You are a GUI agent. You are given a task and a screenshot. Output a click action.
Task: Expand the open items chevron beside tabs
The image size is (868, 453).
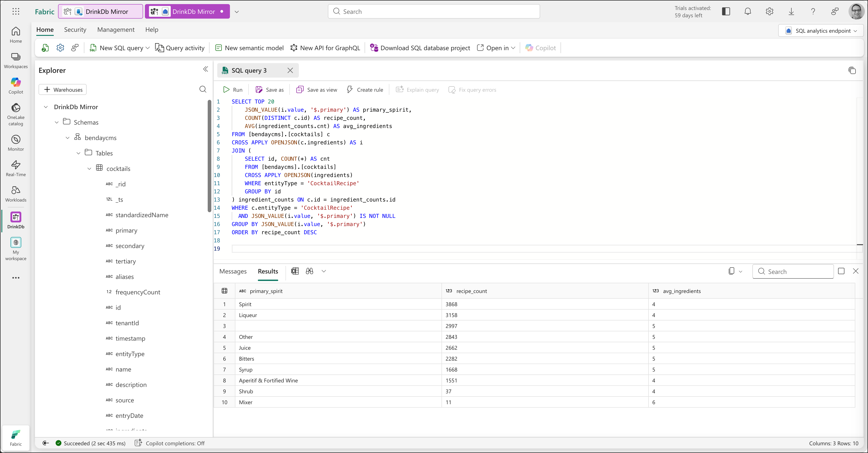pos(237,12)
